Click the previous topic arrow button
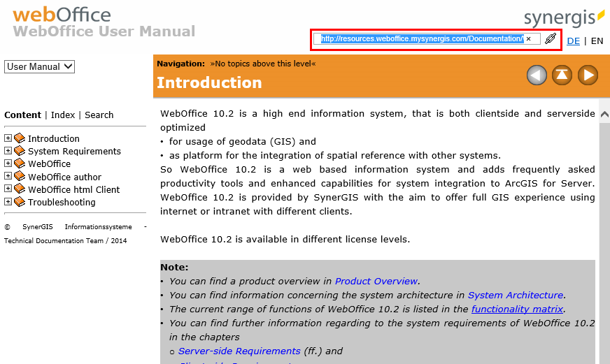610x364 pixels. (x=537, y=75)
